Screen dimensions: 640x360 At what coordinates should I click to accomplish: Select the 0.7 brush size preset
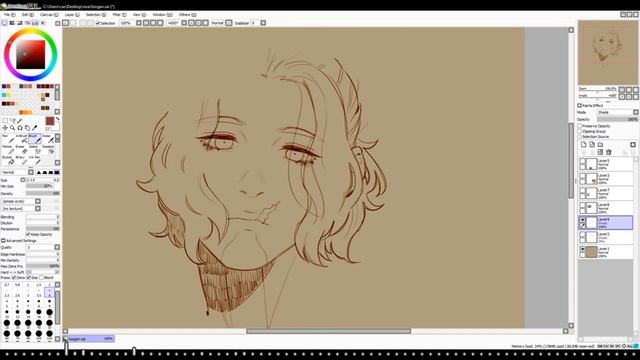(x=7, y=287)
